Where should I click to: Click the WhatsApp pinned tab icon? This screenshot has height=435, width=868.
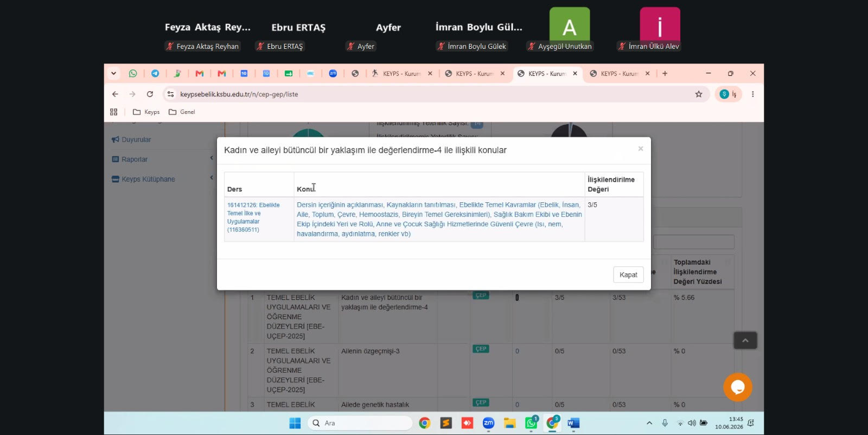133,73
